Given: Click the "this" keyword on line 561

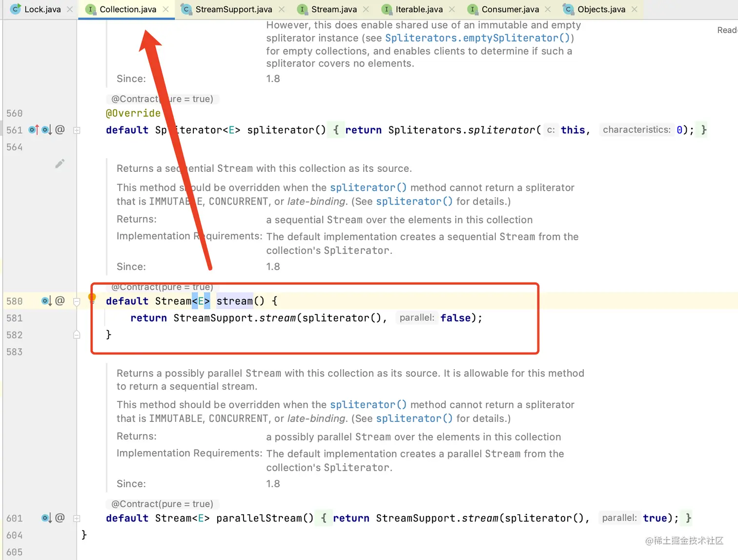Looking at the screenshot, I should click(573, 130).
